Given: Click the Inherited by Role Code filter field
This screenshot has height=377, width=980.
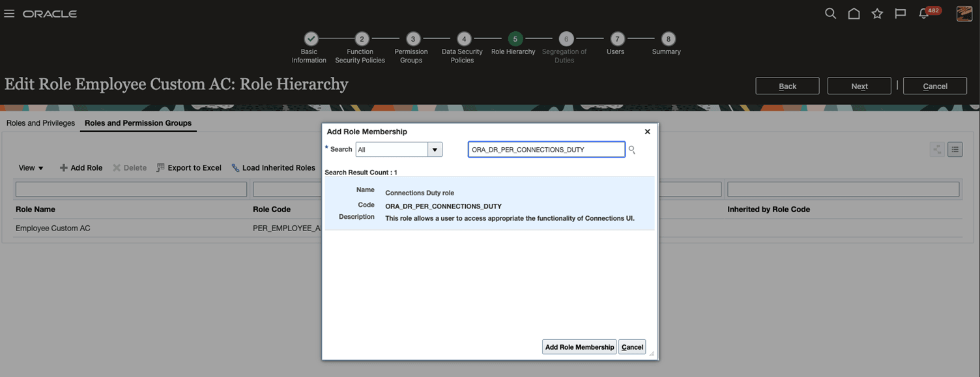Looking at the screenshot, I should coord(843,189).
